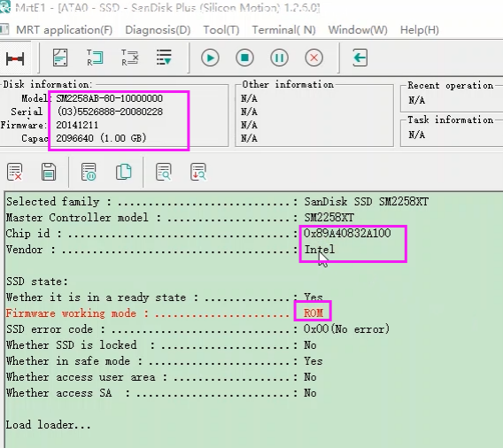Image resolution: width=503 pixels, height=448 pixels.
Task: Select capacity value 2096640 (1.00 GB)
Action: (101, 138)
